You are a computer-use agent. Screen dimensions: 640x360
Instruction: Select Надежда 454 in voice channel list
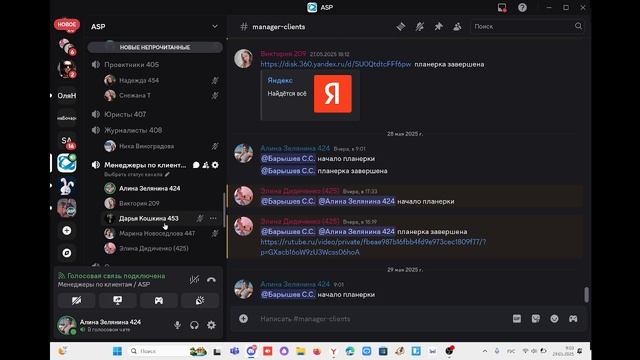point(139,80)
